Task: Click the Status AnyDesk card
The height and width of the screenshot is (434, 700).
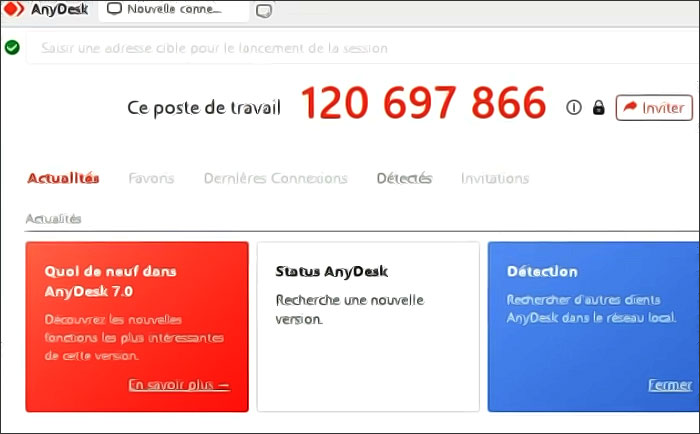Action: pyautogui.click(x=368, y=327)
